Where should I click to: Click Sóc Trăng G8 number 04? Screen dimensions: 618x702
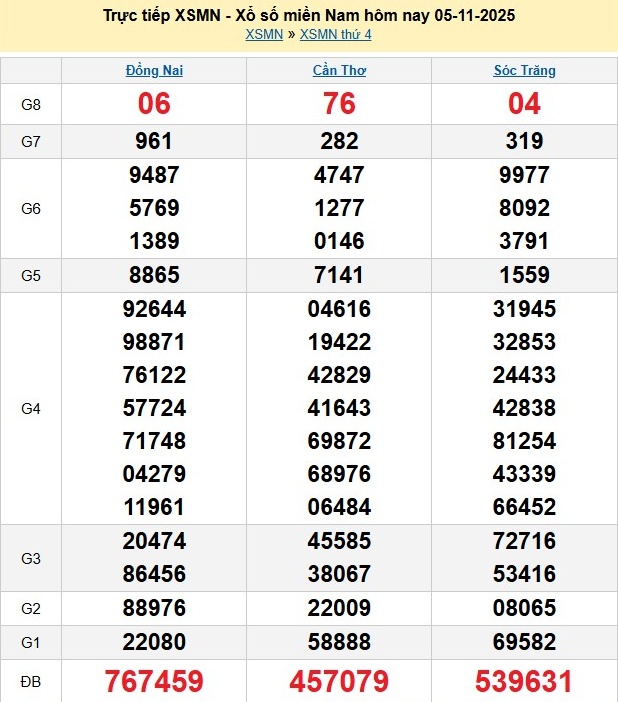(x=524, y=104)
